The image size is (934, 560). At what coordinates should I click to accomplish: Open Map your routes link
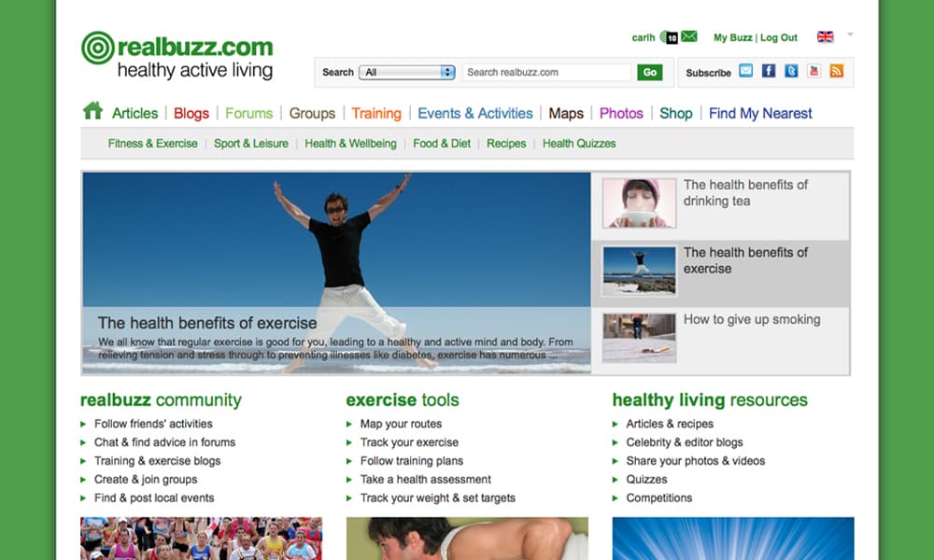point(401,424)
